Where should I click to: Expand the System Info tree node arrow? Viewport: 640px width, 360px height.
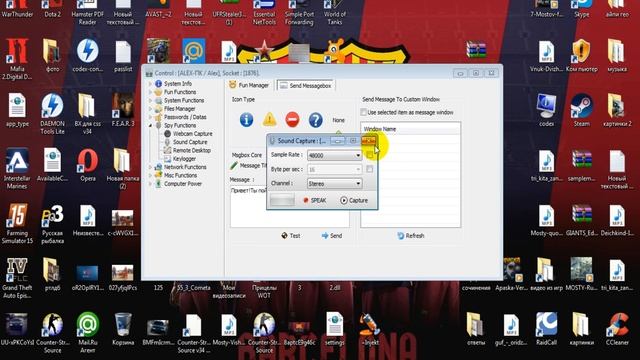(x=151, y=84)
